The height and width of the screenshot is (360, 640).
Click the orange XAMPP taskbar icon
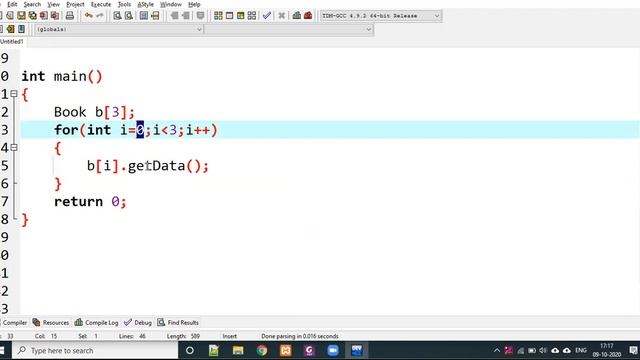pos(285,350)
